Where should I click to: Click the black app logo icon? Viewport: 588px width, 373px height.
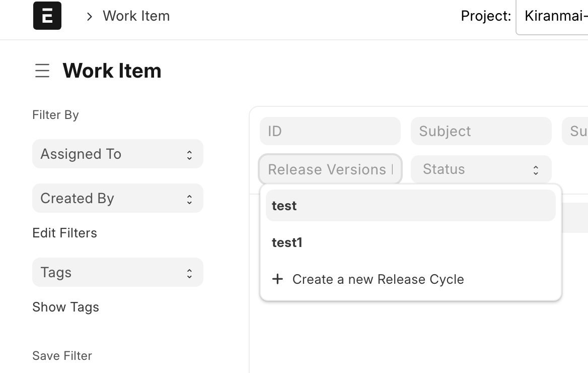coord(47,16)
